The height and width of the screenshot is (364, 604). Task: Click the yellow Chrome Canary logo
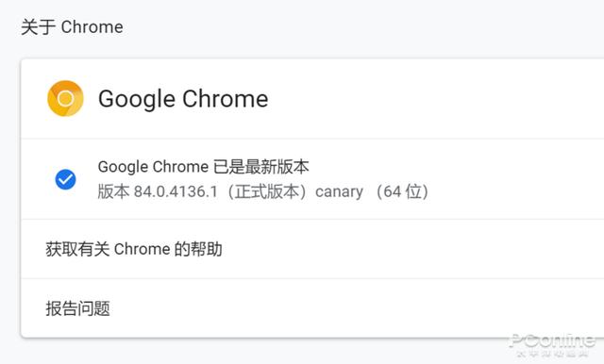pos(65,98)
